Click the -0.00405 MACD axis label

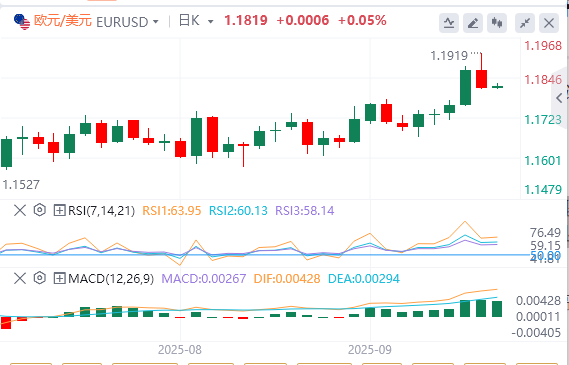(536, 333)
